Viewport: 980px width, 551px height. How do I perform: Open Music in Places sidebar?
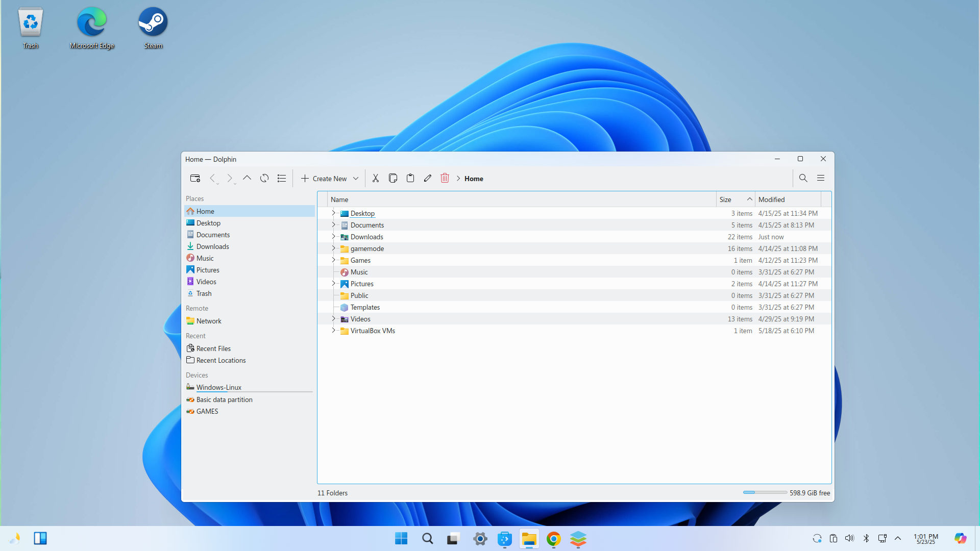tap(250, 258)
